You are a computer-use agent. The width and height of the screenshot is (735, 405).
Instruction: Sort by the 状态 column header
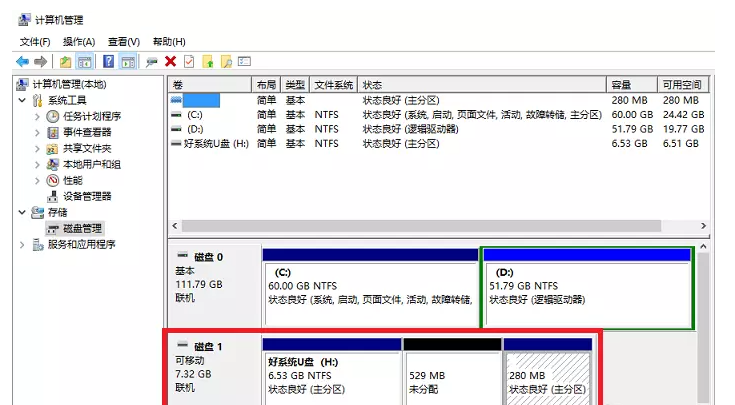[482, 85]
